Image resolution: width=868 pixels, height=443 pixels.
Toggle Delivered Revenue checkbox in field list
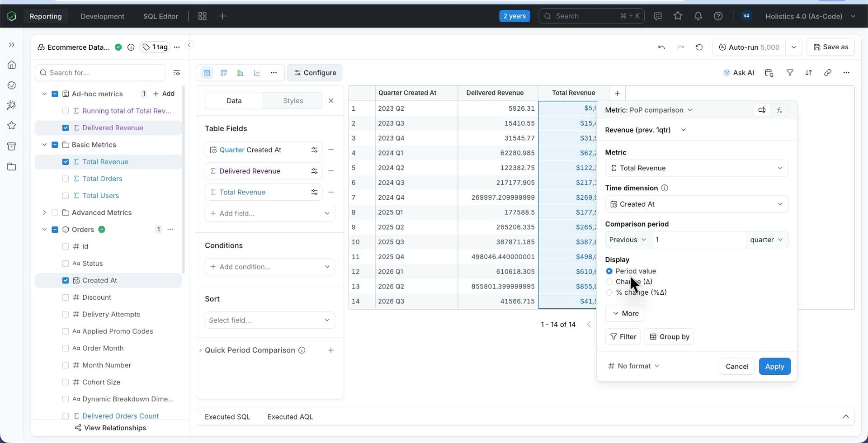(x=66, y=128)
